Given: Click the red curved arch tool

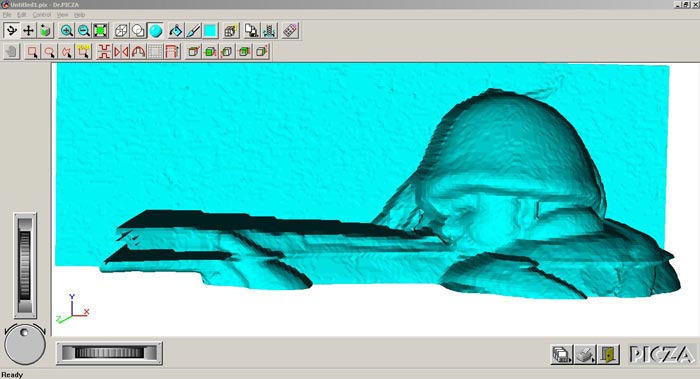Looking at the screenshot, I should 138,51.
